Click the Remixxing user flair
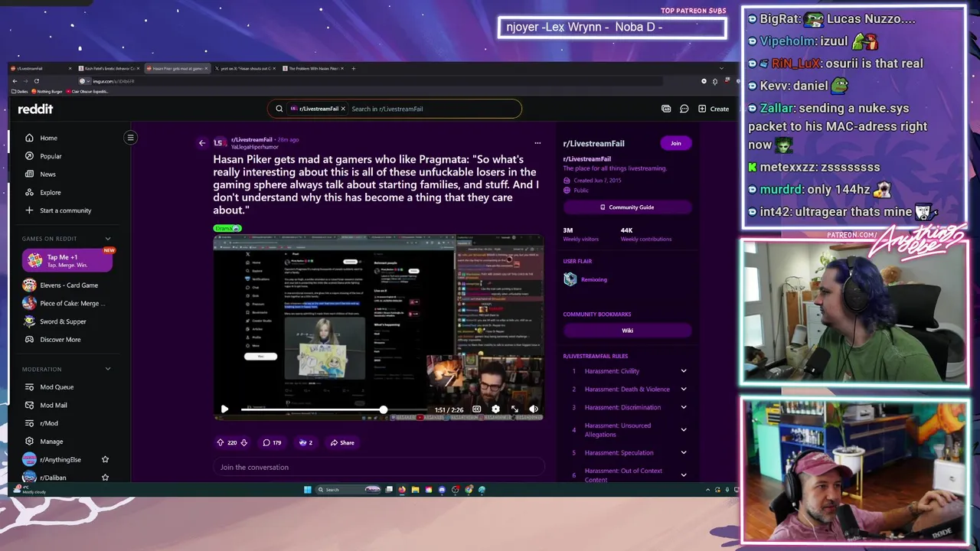980x551 pixels. pos(594,279)
